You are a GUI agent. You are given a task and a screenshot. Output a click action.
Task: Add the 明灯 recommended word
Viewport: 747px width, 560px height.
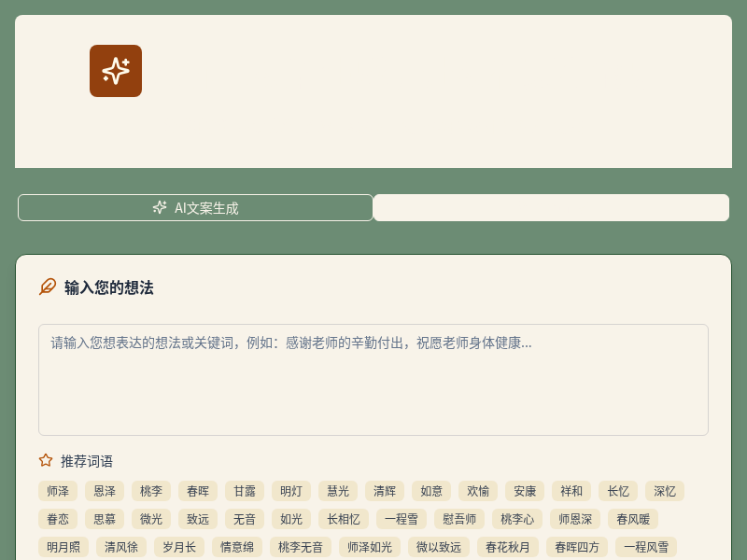(x=291, y=491)
